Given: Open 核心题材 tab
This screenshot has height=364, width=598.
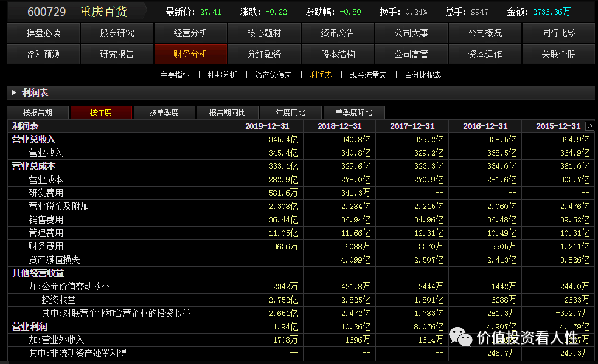Looking at the screenshot, I should [264, 33].
